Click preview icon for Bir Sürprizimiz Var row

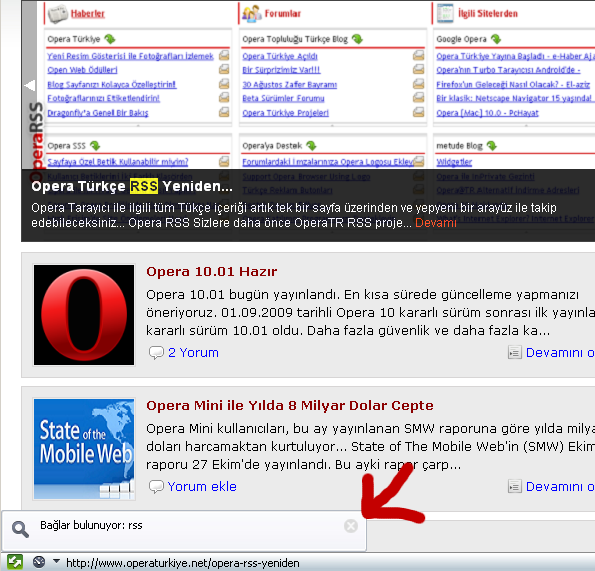[419, 69]
